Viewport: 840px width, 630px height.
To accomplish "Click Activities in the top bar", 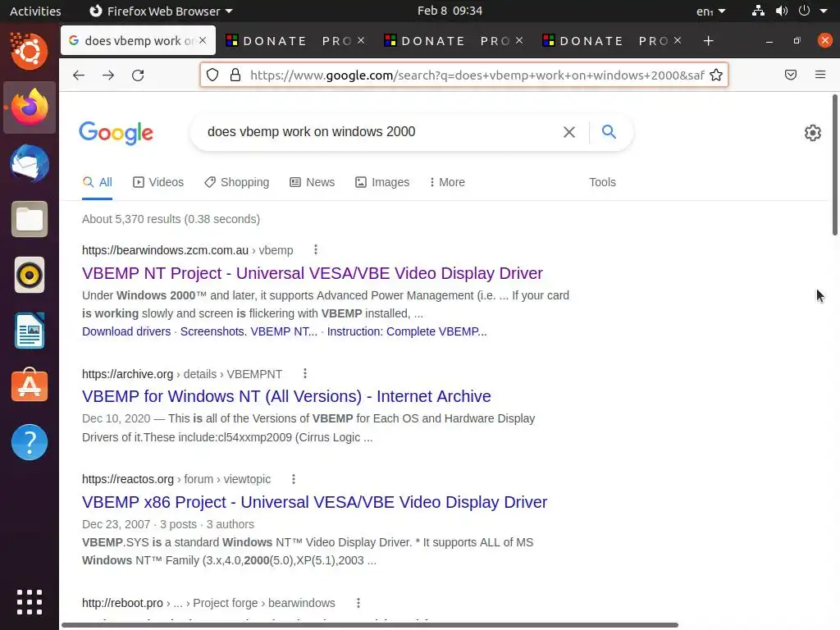I will tap(35, 11).
